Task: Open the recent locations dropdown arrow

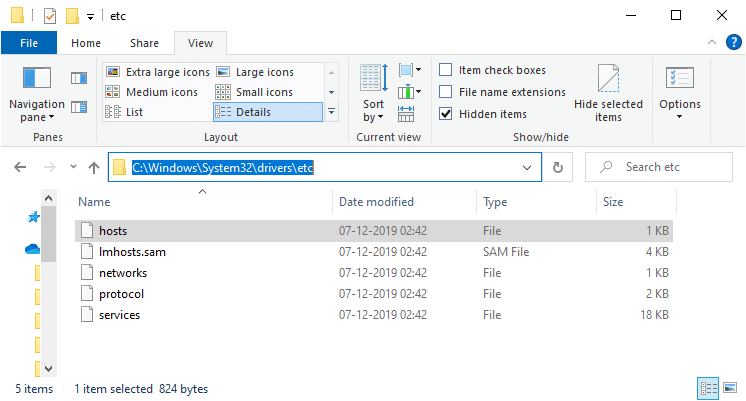Action: click(71, 168)
